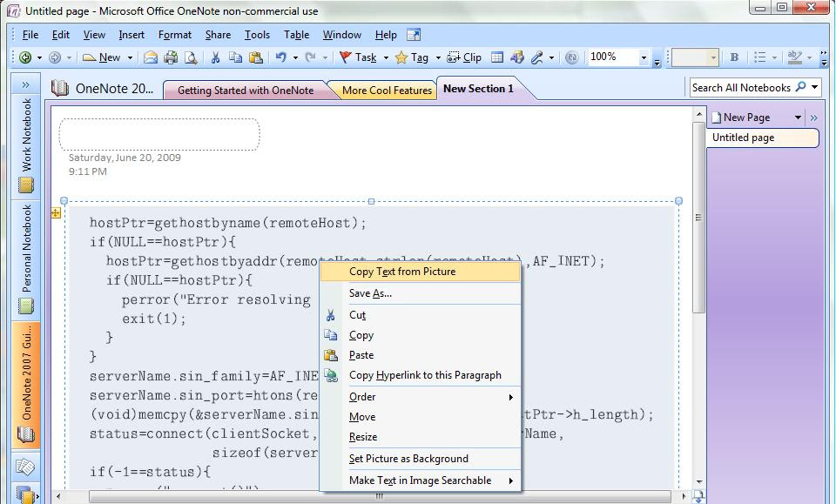Click the OneNote 2007 Guide notebook icon

coord(25,435)
